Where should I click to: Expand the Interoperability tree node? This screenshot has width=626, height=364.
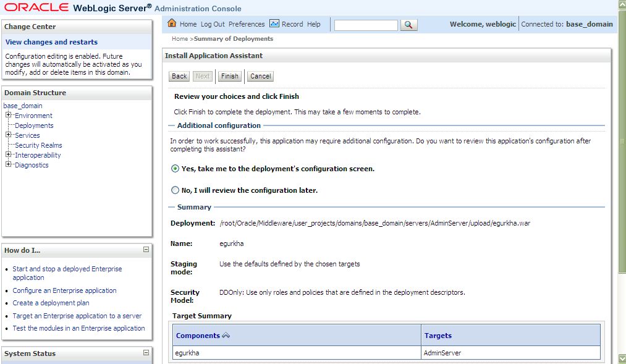(x=8, y=154)
